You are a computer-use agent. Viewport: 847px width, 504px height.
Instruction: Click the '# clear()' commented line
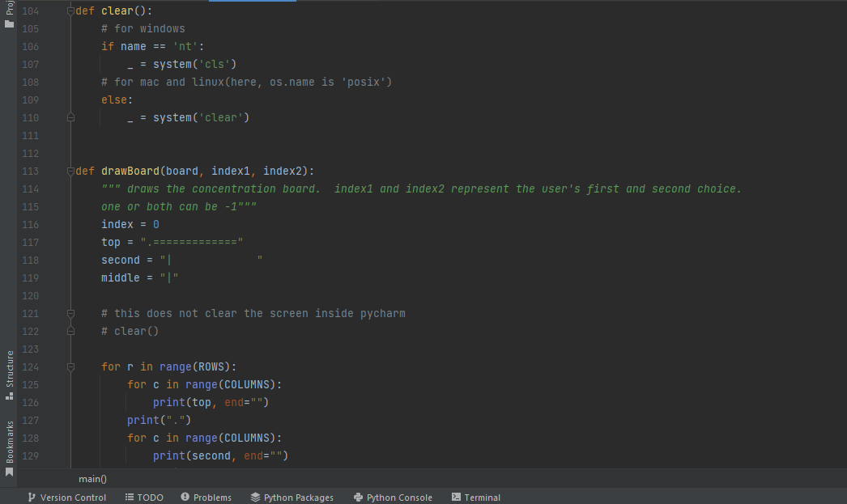tap(130, 332)
